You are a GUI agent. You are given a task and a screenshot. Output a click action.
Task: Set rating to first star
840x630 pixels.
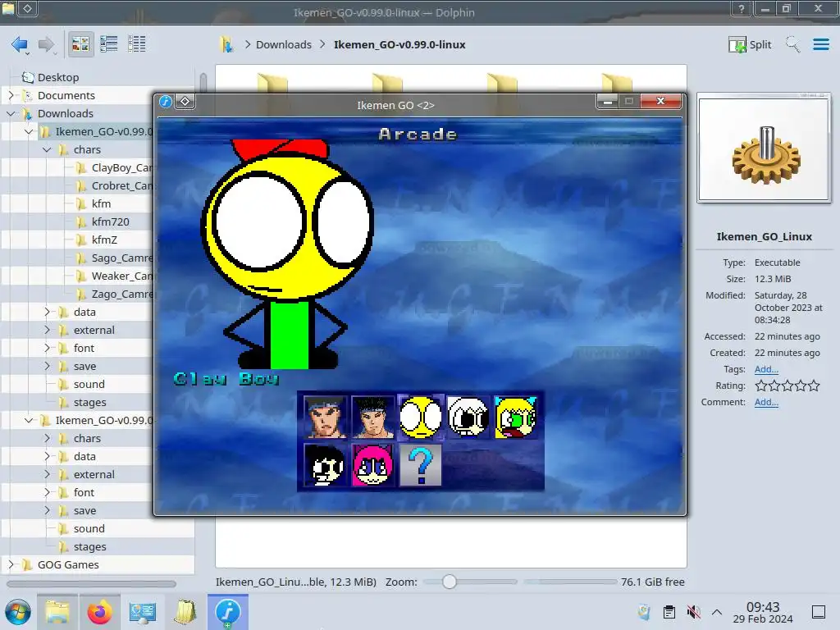(760, 386)
